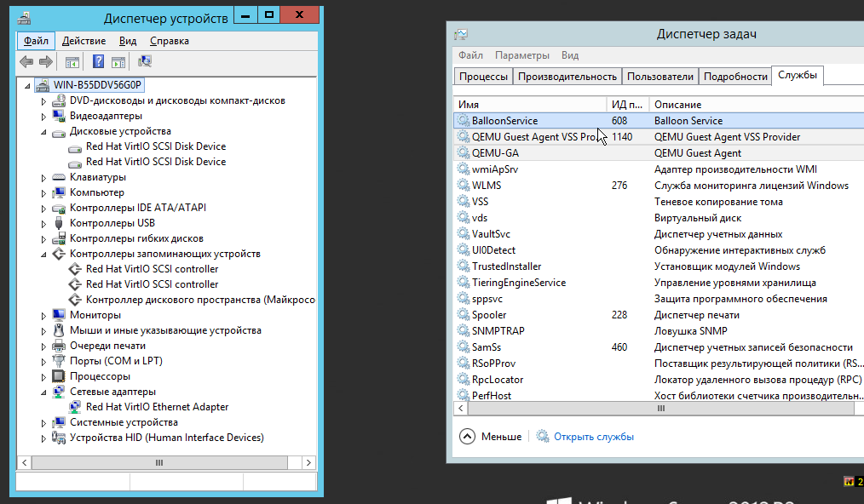Select the Очереди печати printer icon
This screenshot has height=504, width=864.
(x=59, y=346)
